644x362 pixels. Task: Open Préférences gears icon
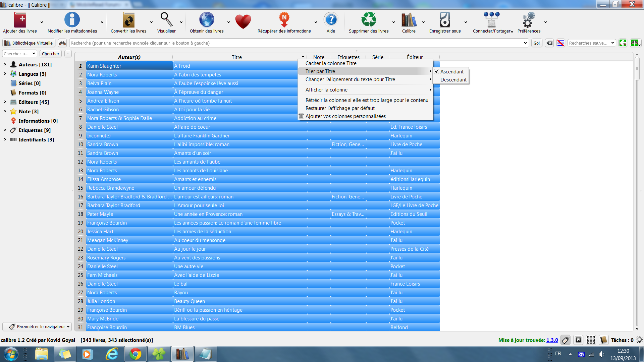point(529,20)
